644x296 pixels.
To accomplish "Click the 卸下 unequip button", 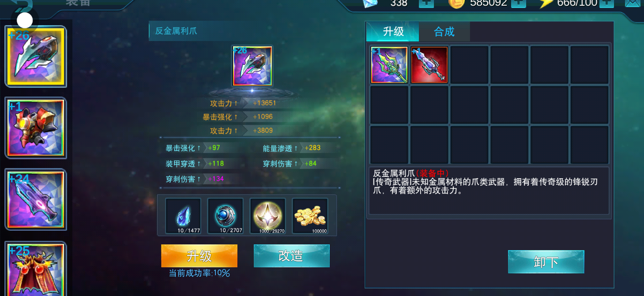I will [546, 262].
